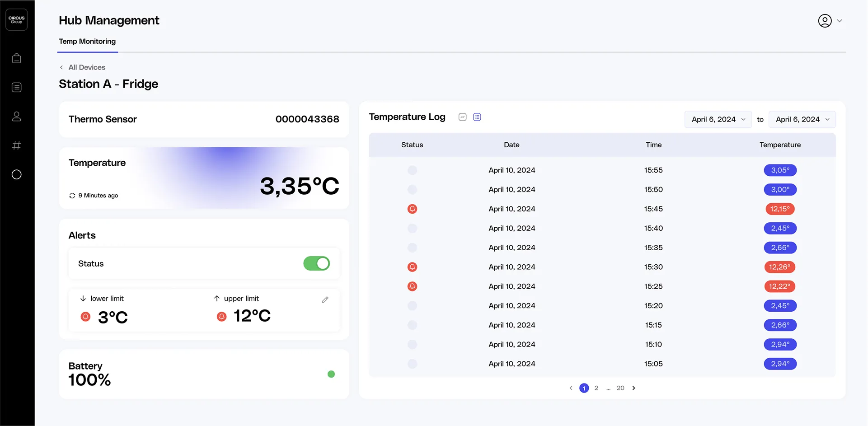Viewport: 868px width, 426px height.
Task: Open the user profile icon in sidebar
Action: [17, 116]
